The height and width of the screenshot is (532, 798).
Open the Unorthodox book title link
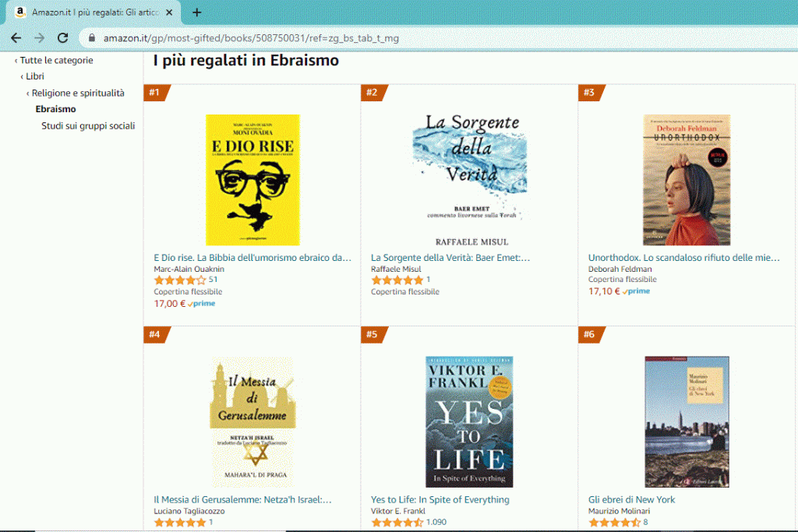683,257
